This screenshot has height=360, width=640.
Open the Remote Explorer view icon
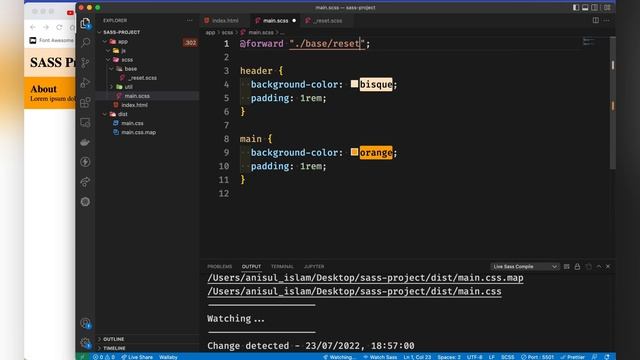point(85,122)
